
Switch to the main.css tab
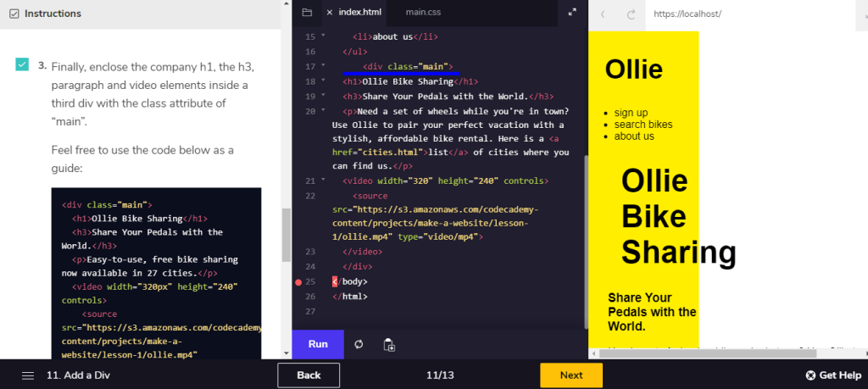tap(423, 13)
